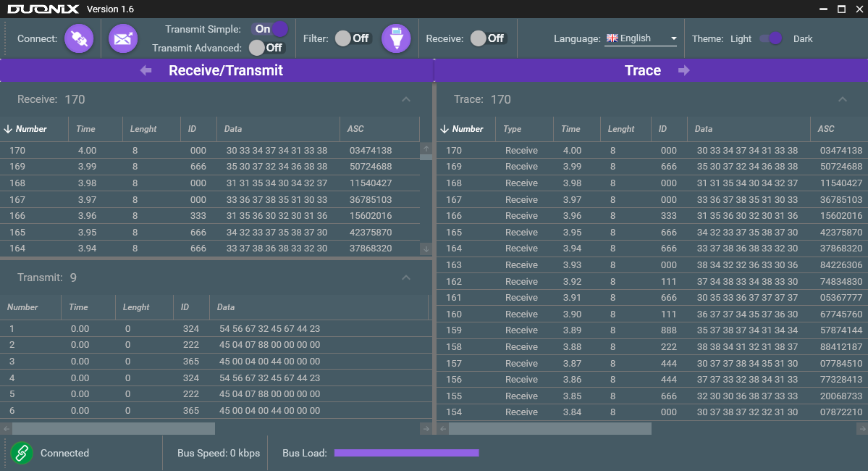Select Trace row with ASC 74834830
The height and width of the screenshot is (471, 868).
[x=652, y=281]
